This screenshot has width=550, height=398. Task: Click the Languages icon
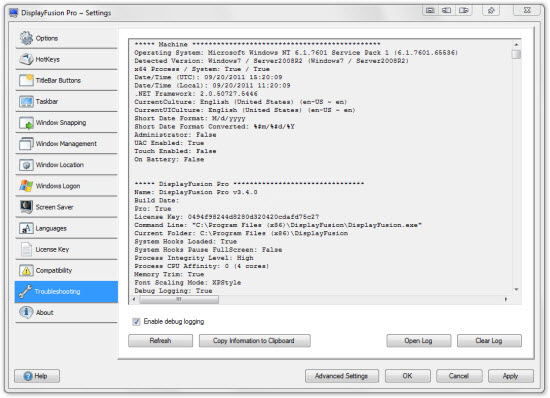[x=26, y=228]
